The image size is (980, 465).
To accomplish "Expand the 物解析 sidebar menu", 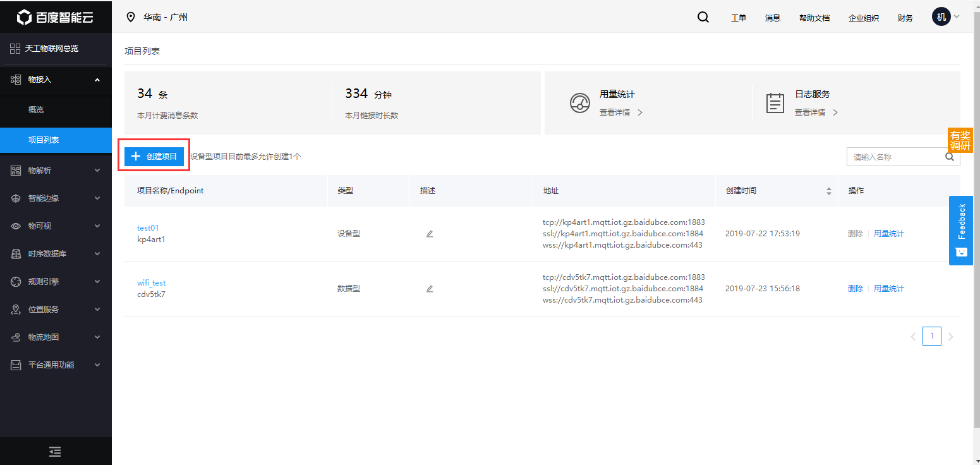I will 56,171.
